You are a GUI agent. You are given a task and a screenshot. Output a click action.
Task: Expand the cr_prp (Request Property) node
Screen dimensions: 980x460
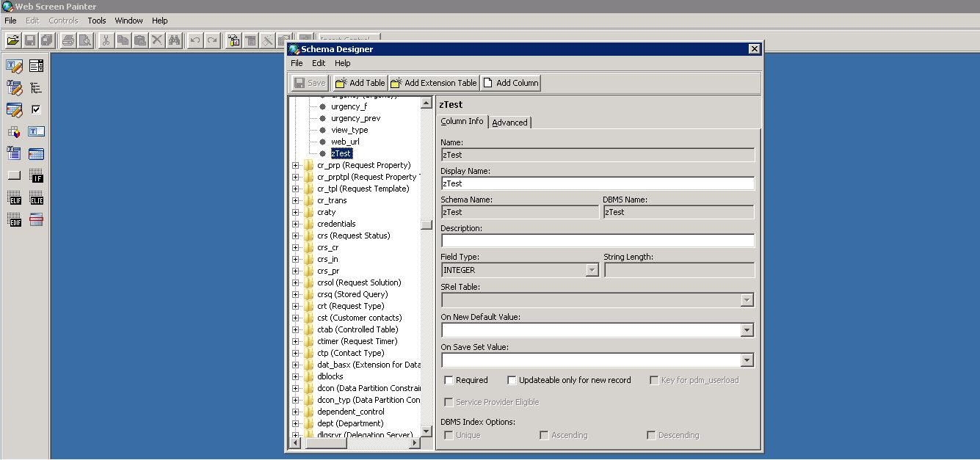tap(296, 165)
